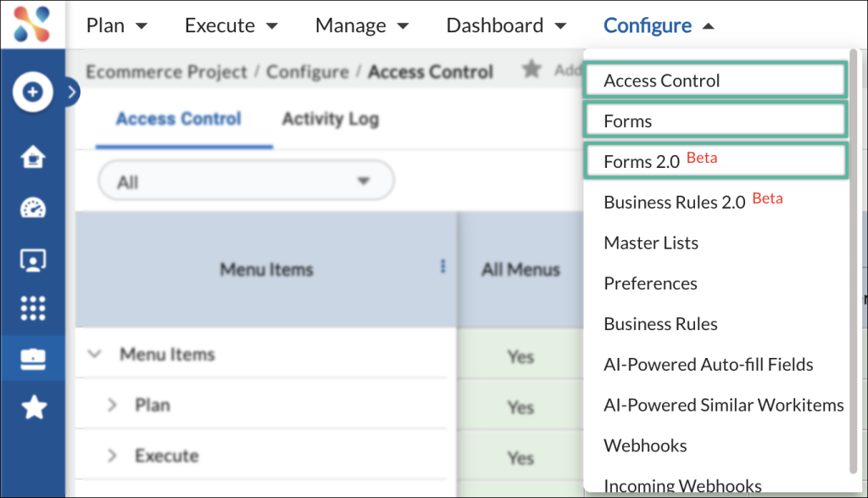Click Yes cell in Execute row

(520, 458)
